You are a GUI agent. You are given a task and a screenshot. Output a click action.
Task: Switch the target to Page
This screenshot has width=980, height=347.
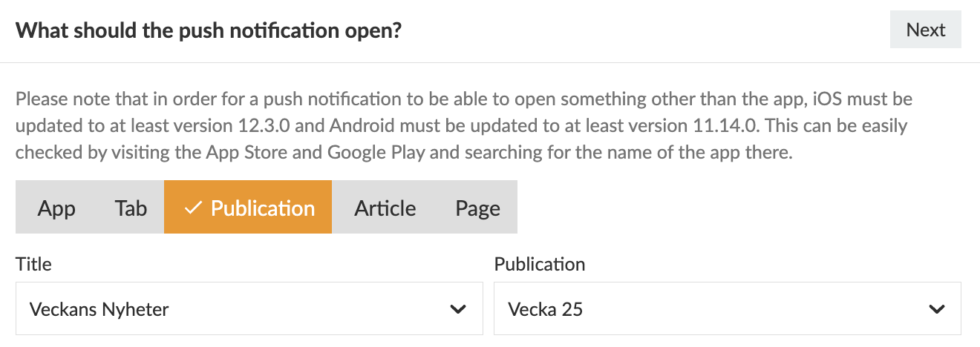tap(477, 208)
